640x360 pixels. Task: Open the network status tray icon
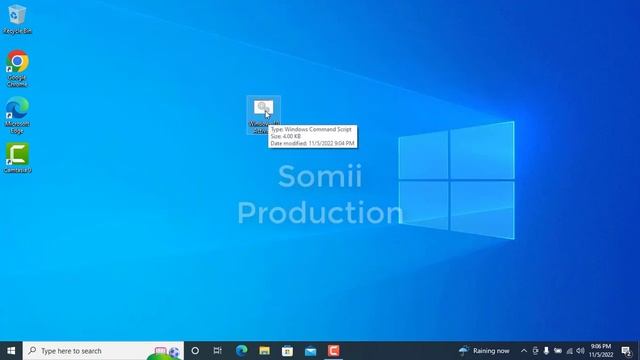(x=569, y=351)
